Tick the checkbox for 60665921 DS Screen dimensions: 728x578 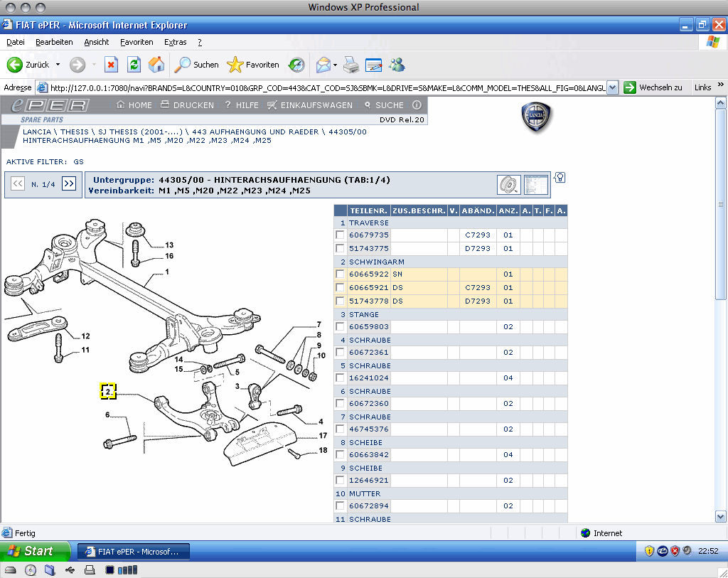click(x=340, y=287)
